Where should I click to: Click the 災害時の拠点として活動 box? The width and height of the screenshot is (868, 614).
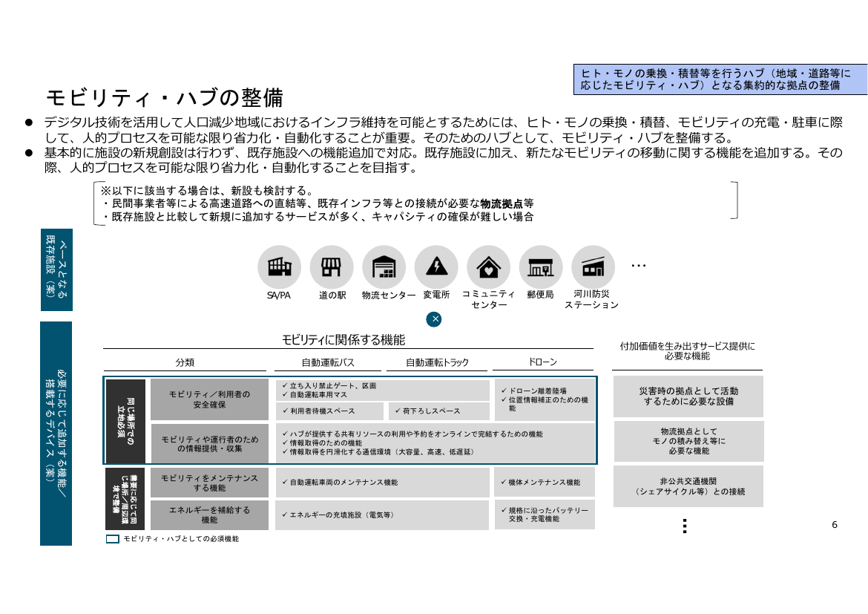pyautogui.click(x=688, y=396)
